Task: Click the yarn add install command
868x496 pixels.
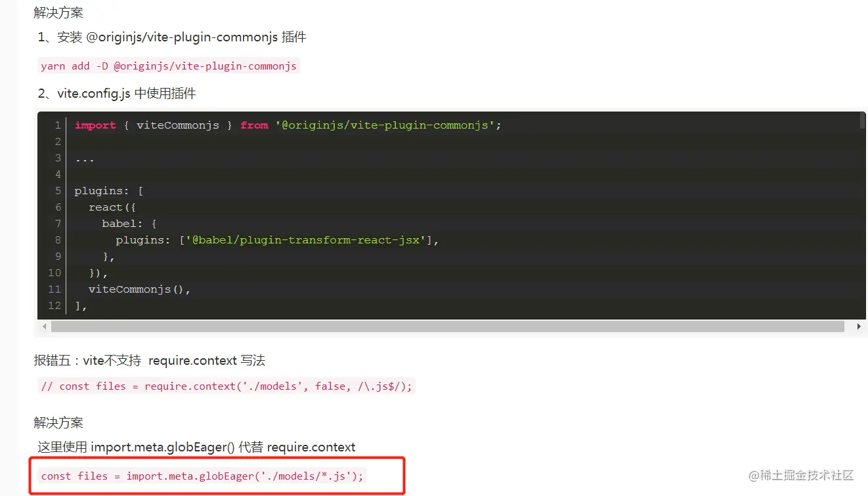Action: [169, 66]
